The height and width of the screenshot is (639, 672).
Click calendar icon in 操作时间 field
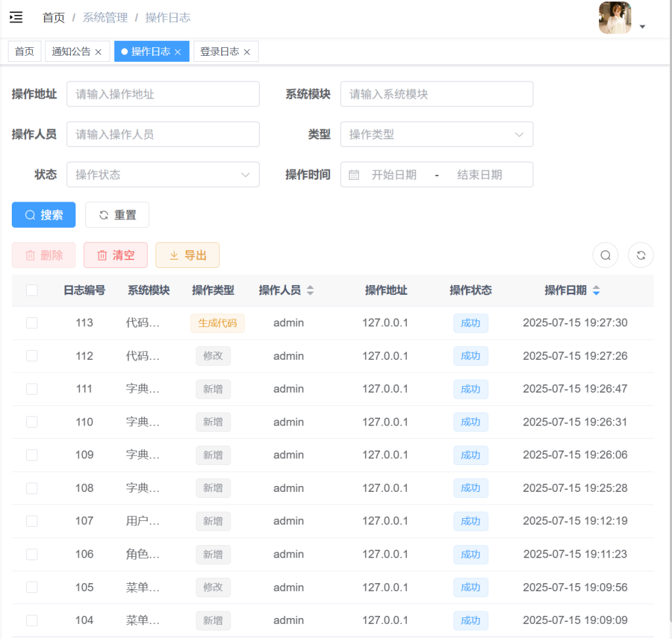pyautogui.click(x=354, y=175)
